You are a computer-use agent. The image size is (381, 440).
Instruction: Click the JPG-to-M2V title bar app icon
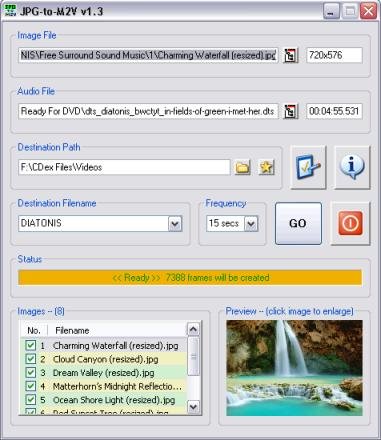click(11, 11)
